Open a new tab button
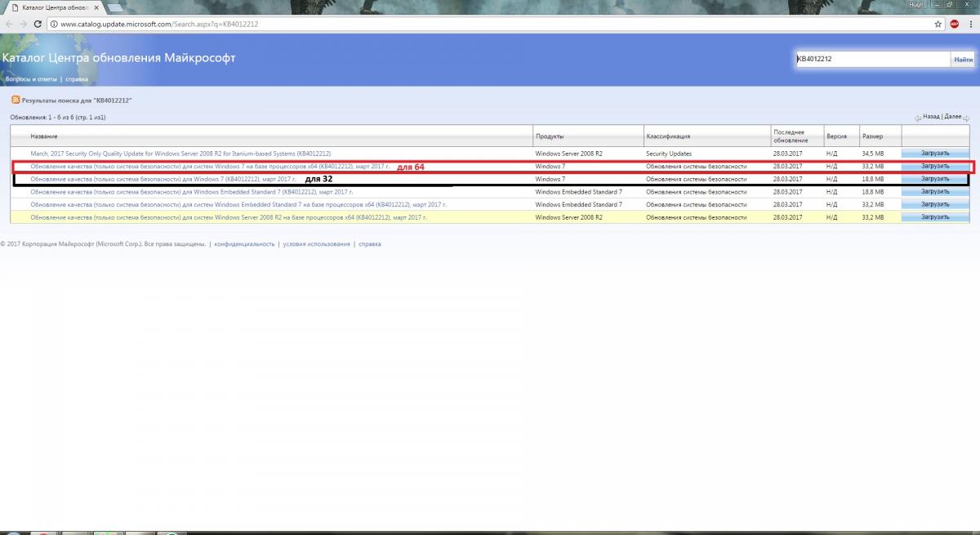Image resolution: width=980 pixels, height=535 pixels. tap(115, 7)
